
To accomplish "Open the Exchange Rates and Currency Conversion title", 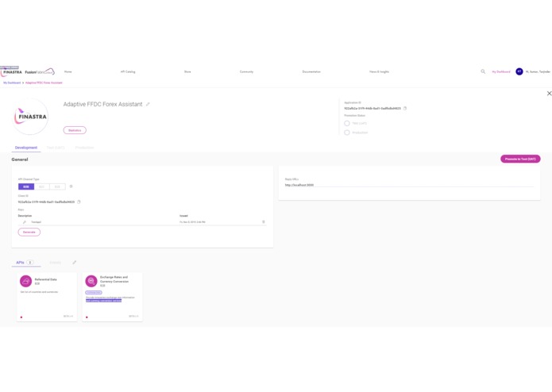I will pos(114,279).
